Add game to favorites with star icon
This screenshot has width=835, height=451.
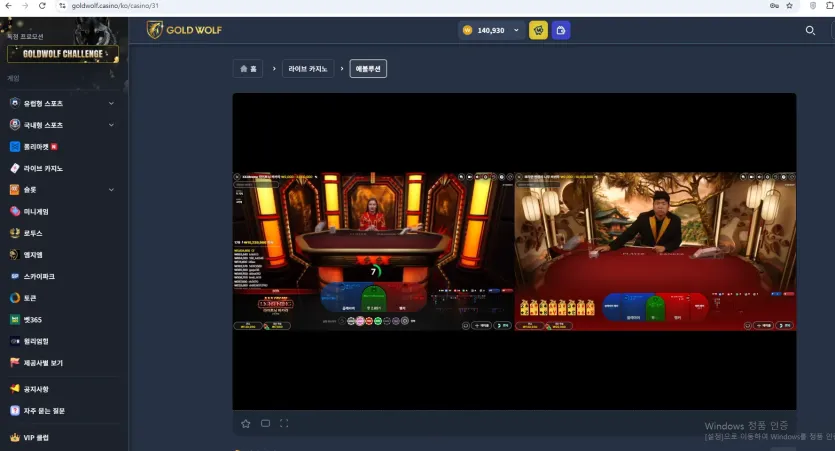[245, 423]
